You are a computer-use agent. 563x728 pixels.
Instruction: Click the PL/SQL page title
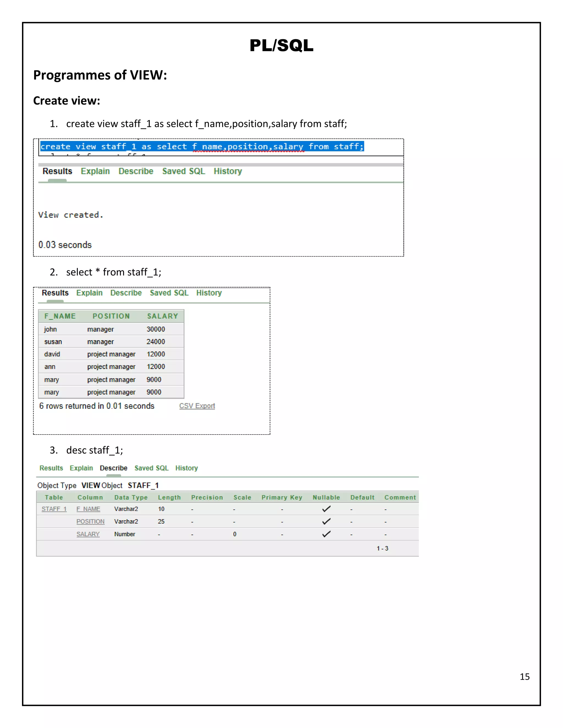(281, 45)
